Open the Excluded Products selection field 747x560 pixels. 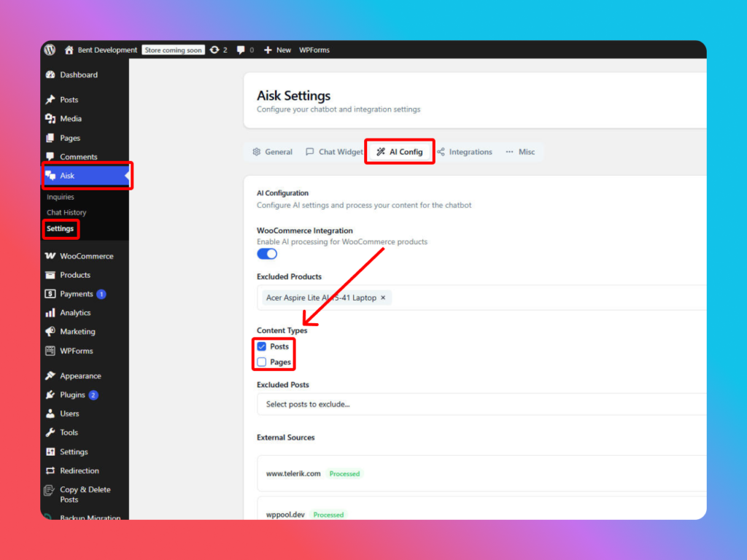point(547,297)
